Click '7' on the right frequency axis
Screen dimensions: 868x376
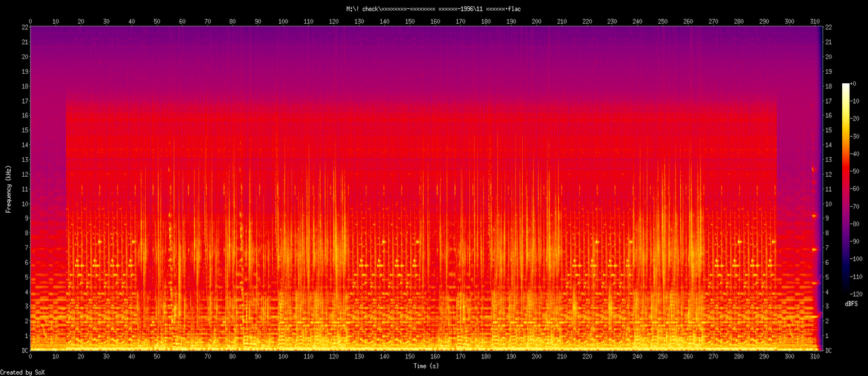coord(827,247)
